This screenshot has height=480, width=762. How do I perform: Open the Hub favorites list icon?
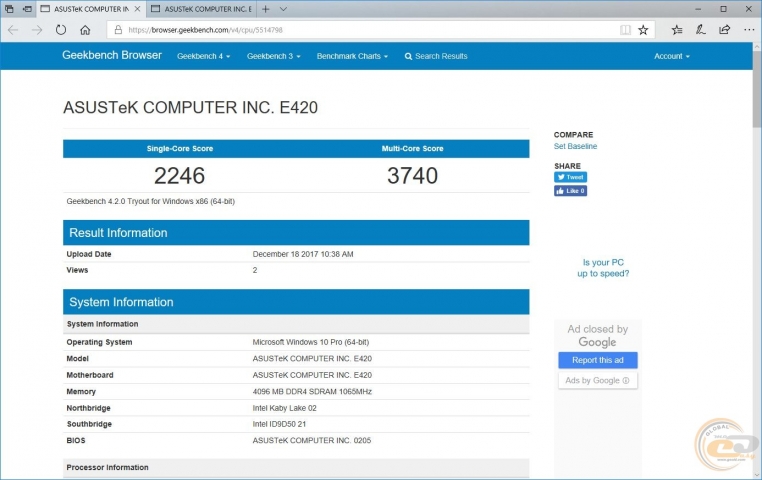point(677,30)
